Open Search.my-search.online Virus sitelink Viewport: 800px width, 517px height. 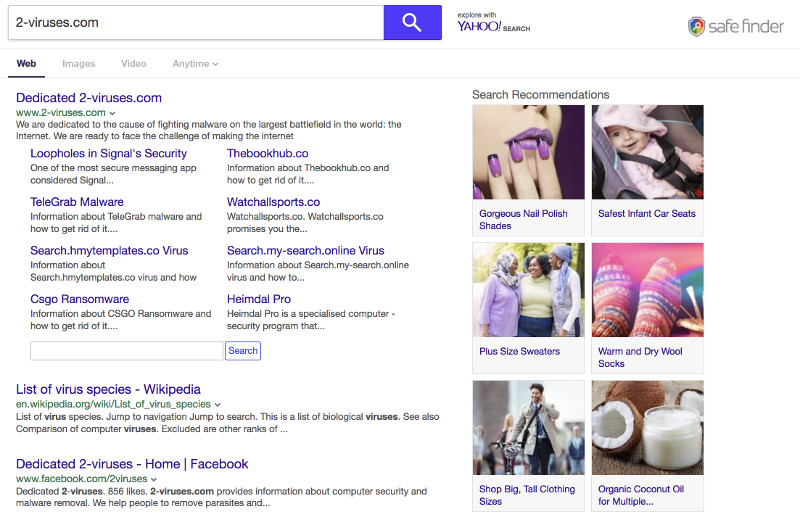(306, 251)
